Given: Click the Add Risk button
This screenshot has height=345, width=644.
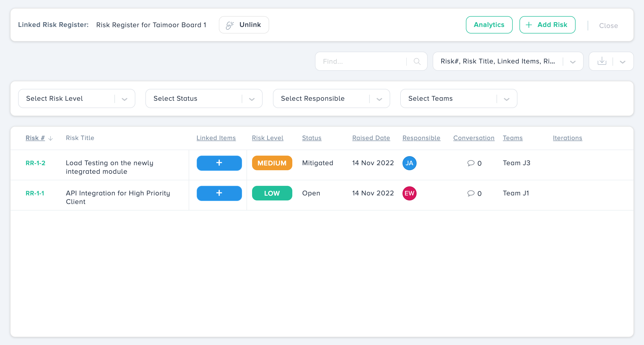Looking at the screenshot, I should (547, 25).
